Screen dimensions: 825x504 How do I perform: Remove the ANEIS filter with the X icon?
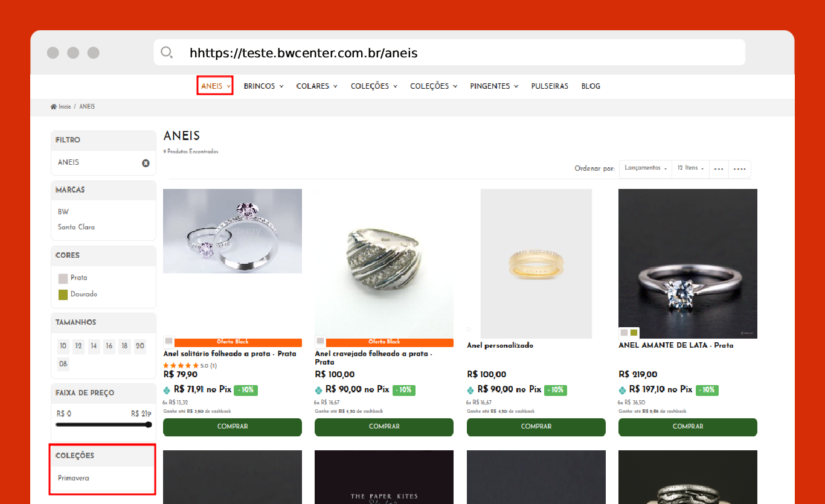(146, 163)
